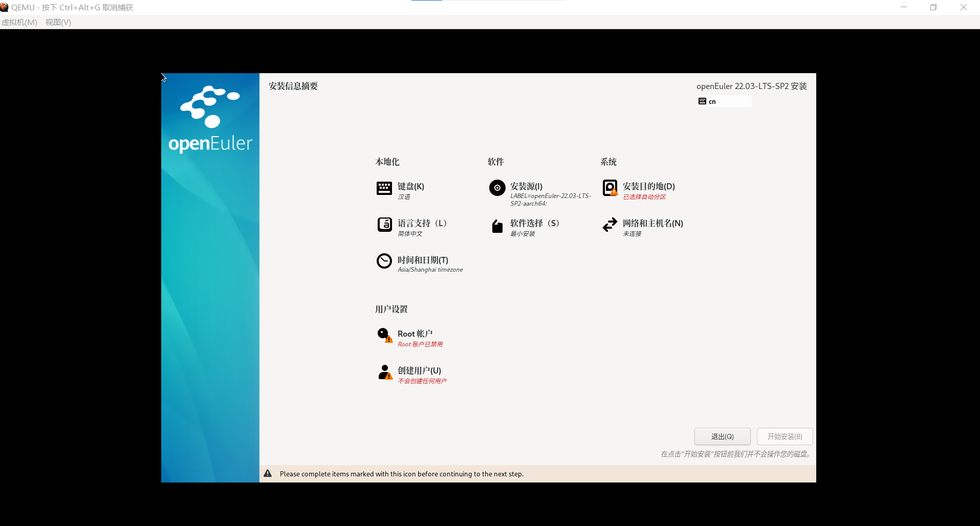Click the 'Please complete items marked' message
The image size is (980, 526).
tap(402, 474)
